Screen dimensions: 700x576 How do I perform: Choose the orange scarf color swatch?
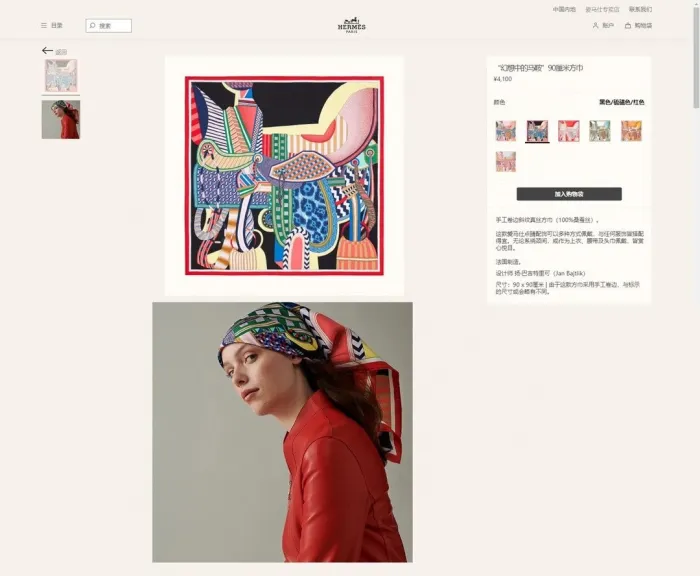[631, 131]
